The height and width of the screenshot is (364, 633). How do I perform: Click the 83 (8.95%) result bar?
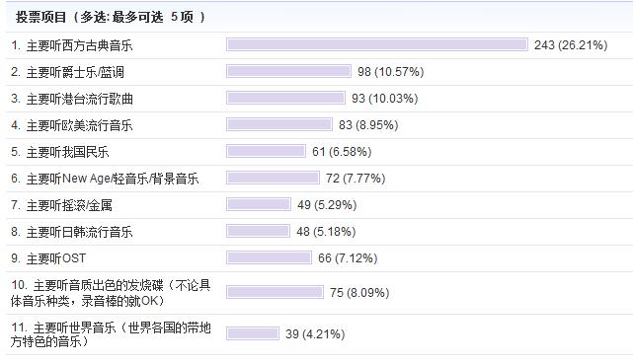point(279,124)
